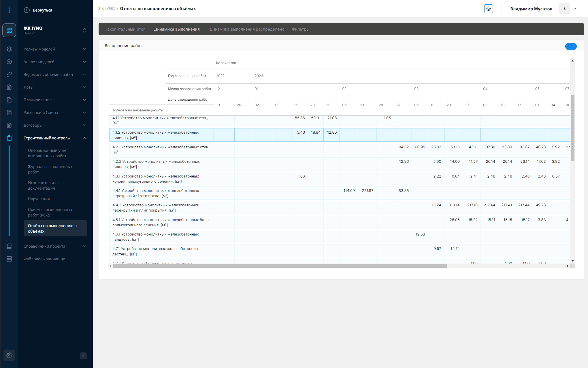Expand Расценки и Сметы section
This screenshot has height=368, width=588.
point(84,113)
